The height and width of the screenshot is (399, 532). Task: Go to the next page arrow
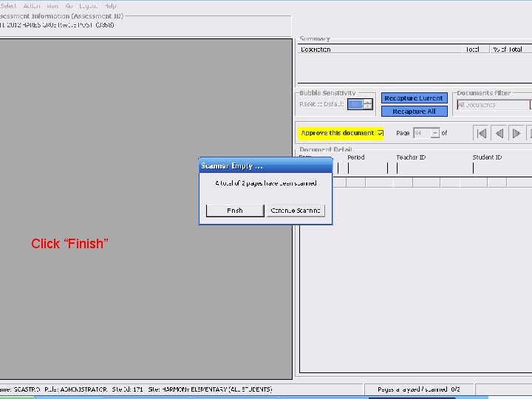[x=516, y=133]
